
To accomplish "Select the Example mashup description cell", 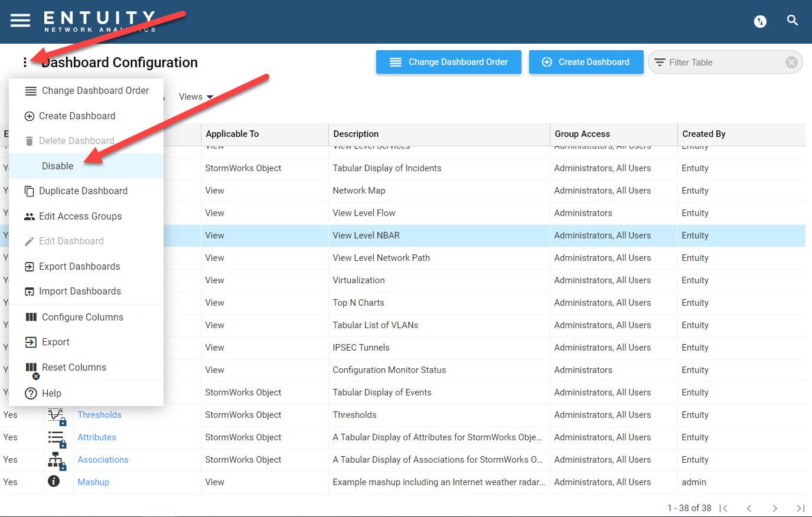I will pos(439,482).
